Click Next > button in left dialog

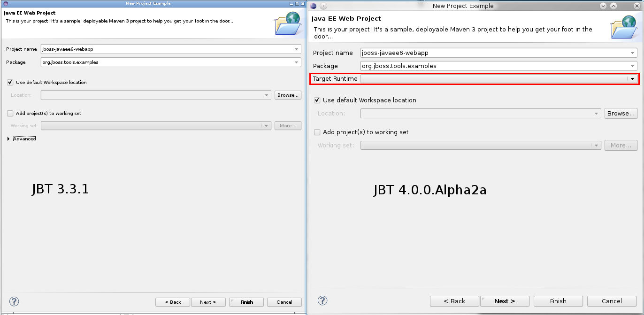[x=208, y=302]
